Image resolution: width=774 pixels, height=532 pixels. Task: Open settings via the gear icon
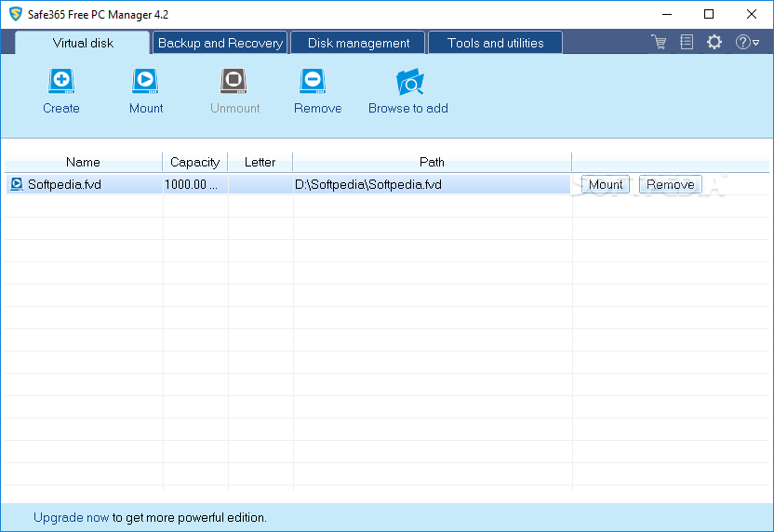click(x=714, y=42)
